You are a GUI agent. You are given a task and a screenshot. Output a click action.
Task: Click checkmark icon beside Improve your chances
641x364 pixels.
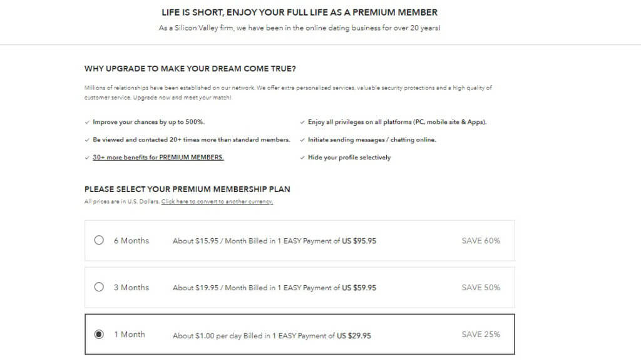click(87, 122)
